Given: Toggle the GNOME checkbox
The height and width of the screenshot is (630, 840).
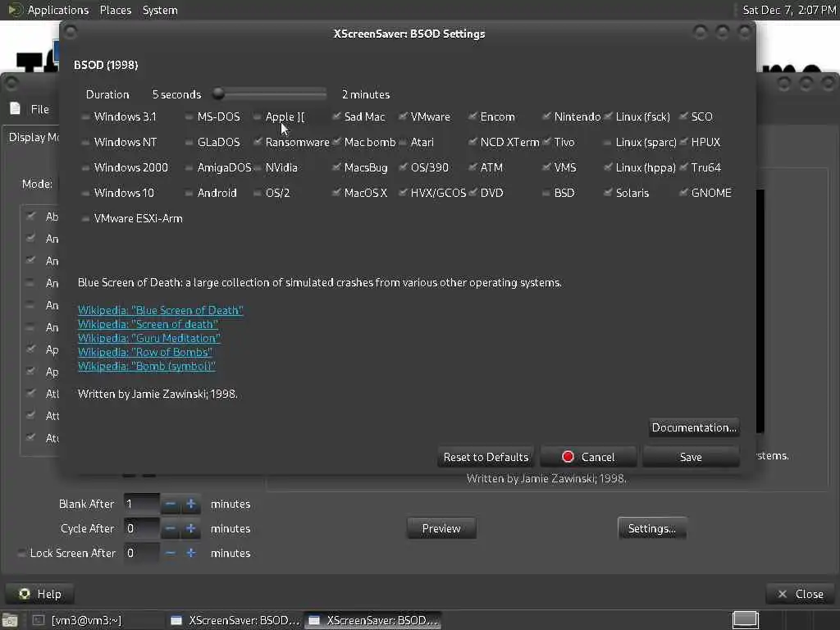Looking at the screenshot, I should [x=683, y=193].
